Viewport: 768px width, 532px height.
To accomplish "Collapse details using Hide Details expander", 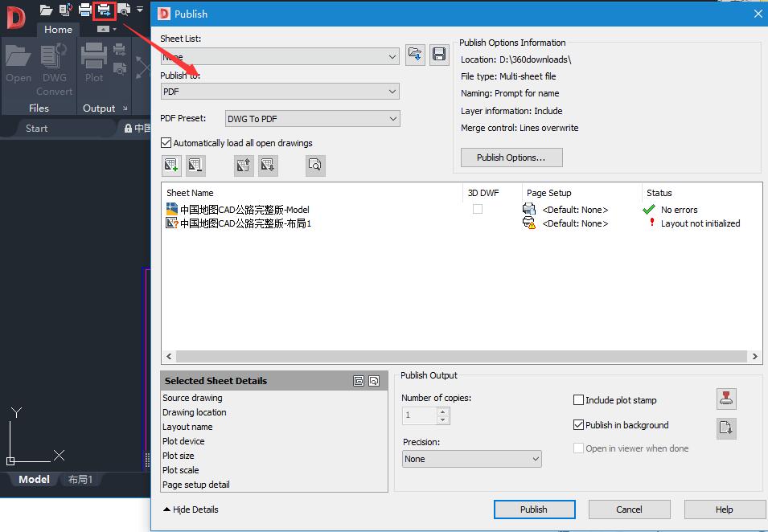I will click(191, 509).
